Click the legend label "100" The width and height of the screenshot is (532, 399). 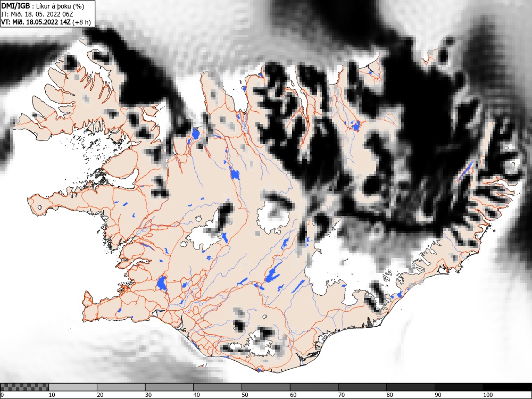[487, 395]
